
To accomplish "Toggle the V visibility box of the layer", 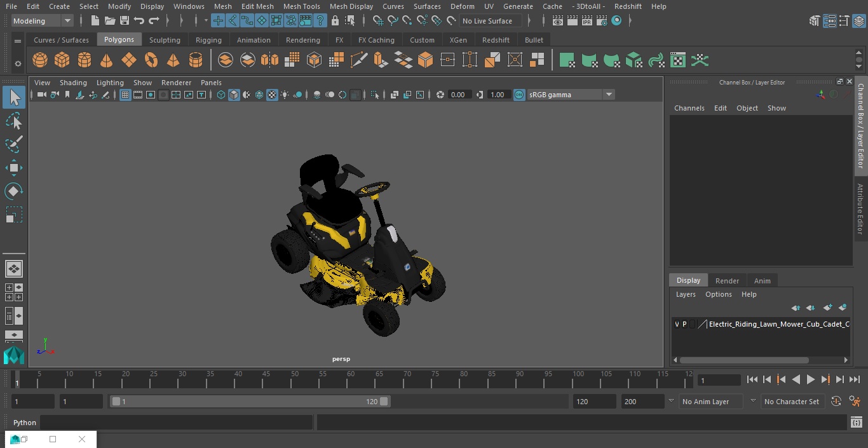I will (677, 324).
